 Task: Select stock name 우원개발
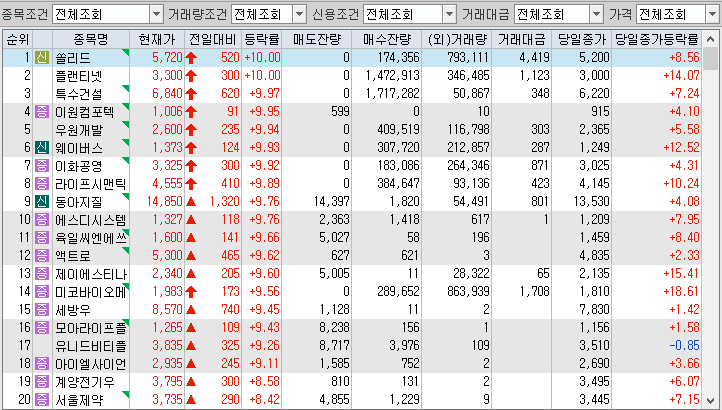coord(78,129)
